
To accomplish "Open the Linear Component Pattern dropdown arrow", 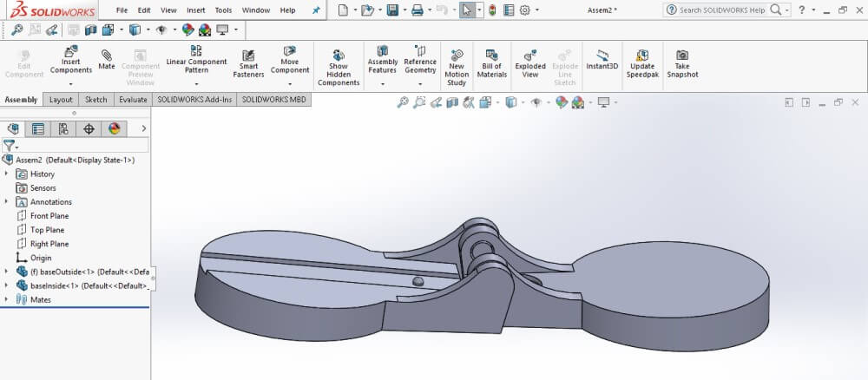I will pos(196,84).
